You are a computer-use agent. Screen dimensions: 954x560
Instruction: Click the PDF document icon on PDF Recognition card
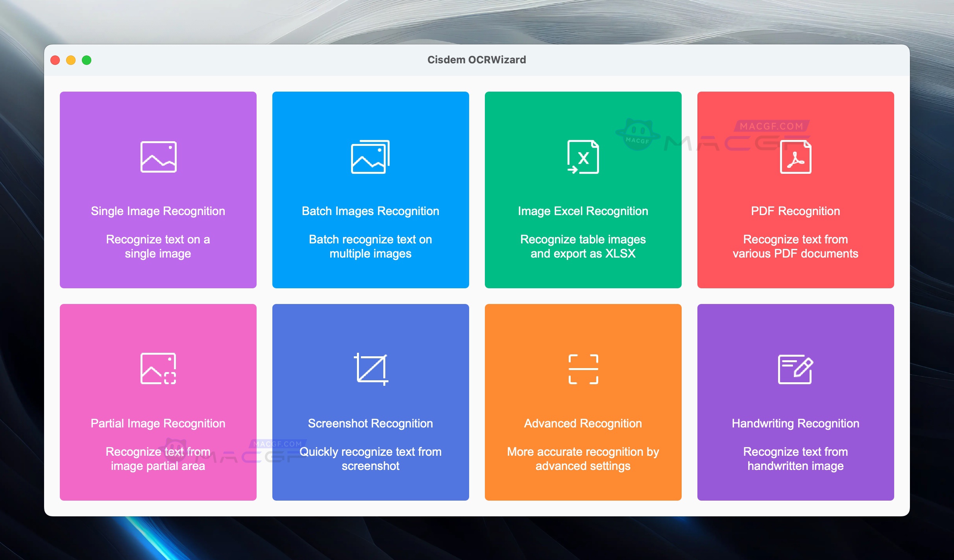click(796, 157)
